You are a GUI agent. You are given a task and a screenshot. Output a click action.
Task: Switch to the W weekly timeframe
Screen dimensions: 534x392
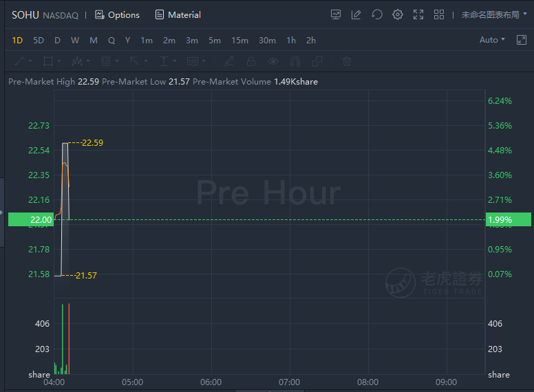(75, 41)
